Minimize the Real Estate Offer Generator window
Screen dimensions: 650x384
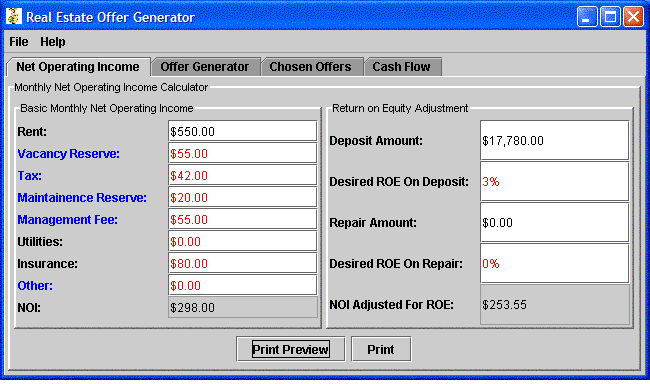pyautogui.click(x=587, y=17)
